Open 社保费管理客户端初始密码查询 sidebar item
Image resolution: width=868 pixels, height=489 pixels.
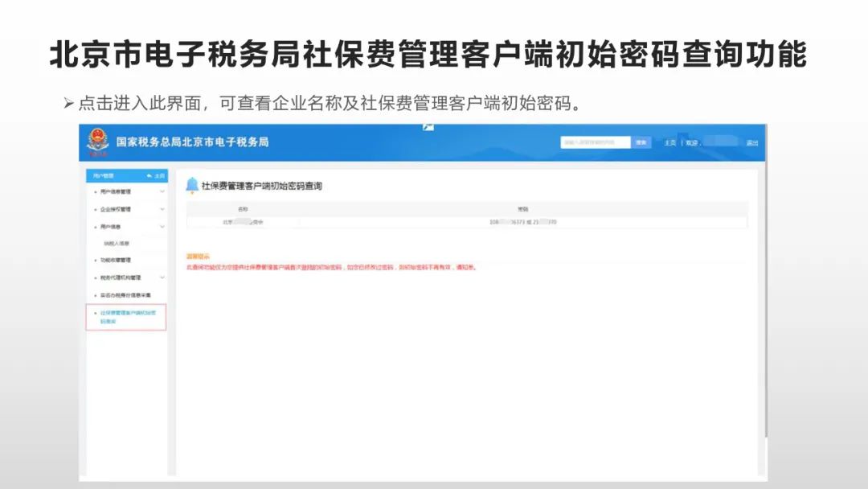(x=126, y=318)
